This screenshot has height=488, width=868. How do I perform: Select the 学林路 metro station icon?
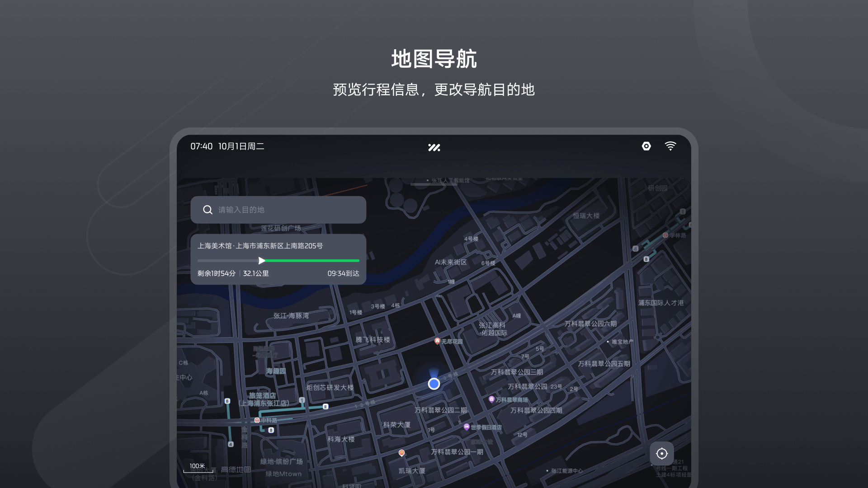[665, 235]
